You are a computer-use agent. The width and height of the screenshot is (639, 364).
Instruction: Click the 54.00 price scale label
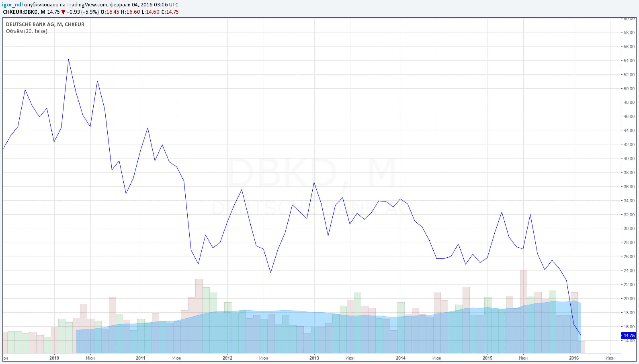629,60
